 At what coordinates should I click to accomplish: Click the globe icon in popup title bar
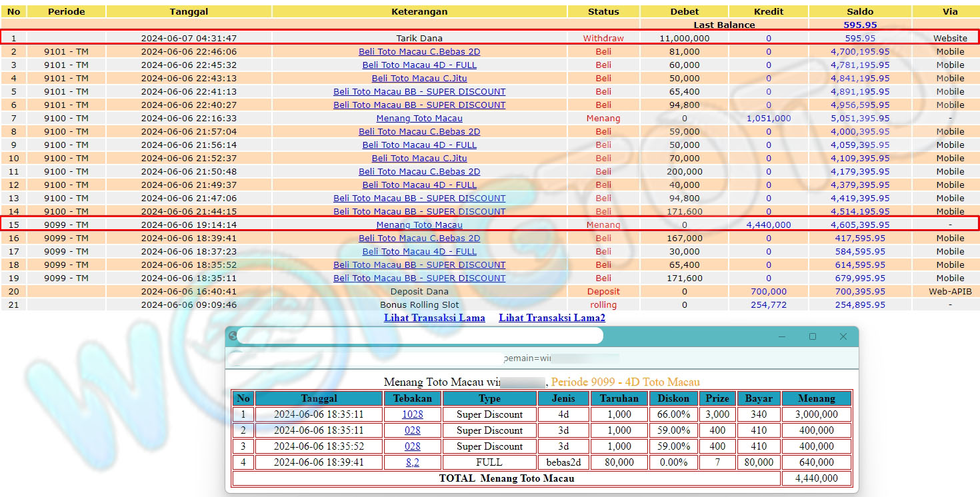coord(233,336)
